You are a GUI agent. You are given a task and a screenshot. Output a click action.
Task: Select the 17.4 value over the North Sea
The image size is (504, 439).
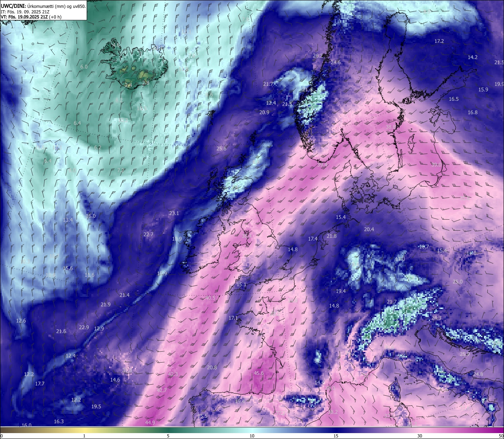click(313, 239)
